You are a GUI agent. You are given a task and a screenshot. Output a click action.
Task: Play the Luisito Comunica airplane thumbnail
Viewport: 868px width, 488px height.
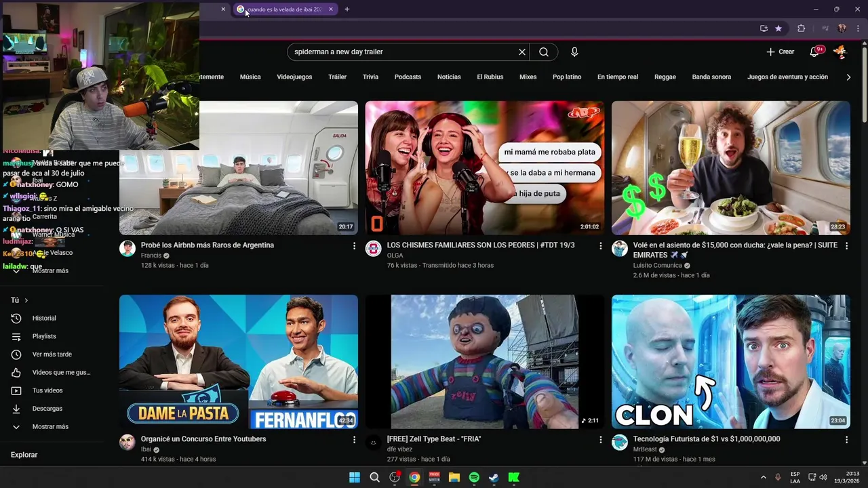pos(731,168)
